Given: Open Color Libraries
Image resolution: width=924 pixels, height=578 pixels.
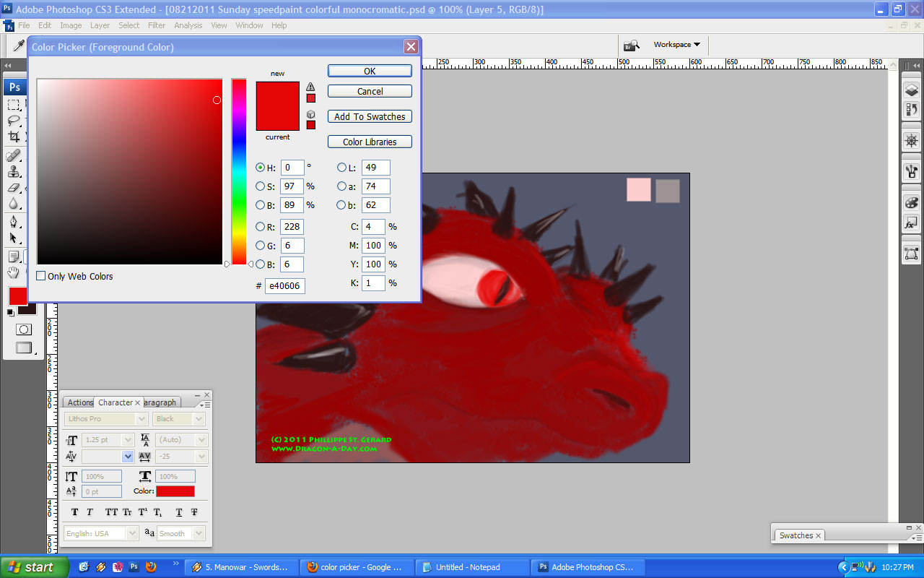Looking at the screenshot, I should (370, 142).
